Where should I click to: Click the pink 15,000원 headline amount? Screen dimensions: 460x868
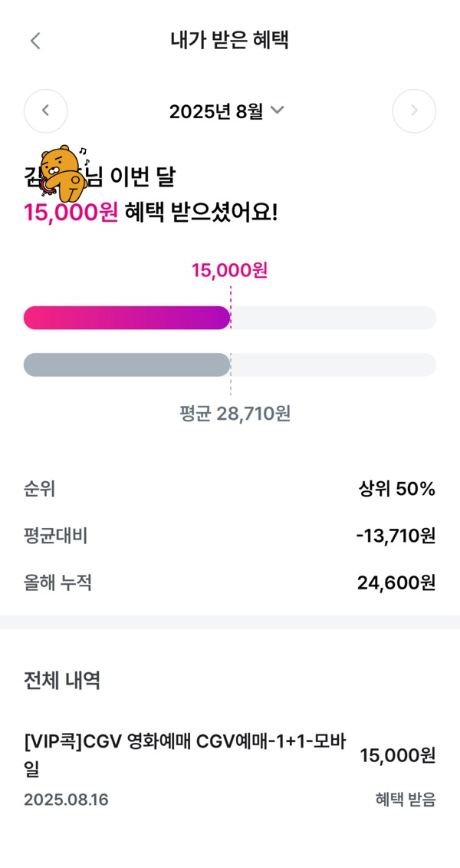(71, 213)
